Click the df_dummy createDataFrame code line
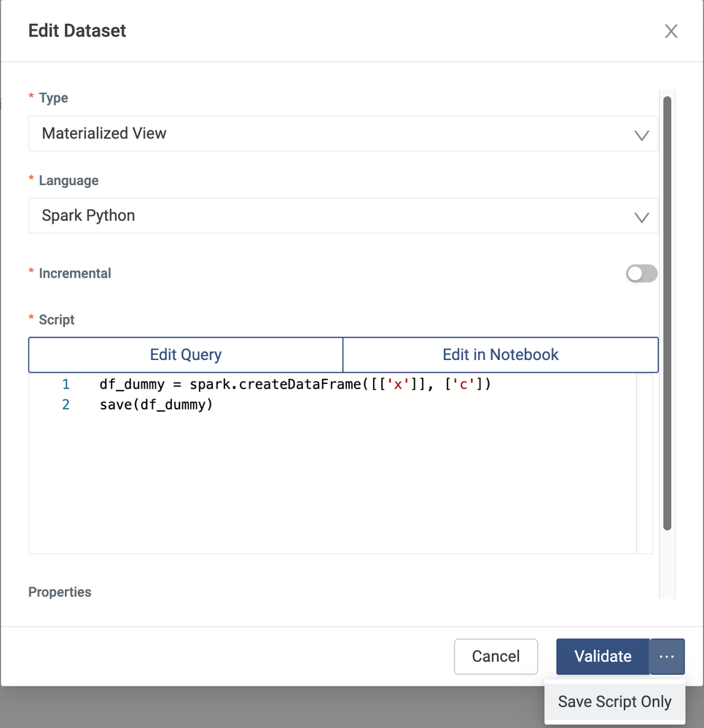Viewport: 704px width, 728px height. click(x=295, y=384)
